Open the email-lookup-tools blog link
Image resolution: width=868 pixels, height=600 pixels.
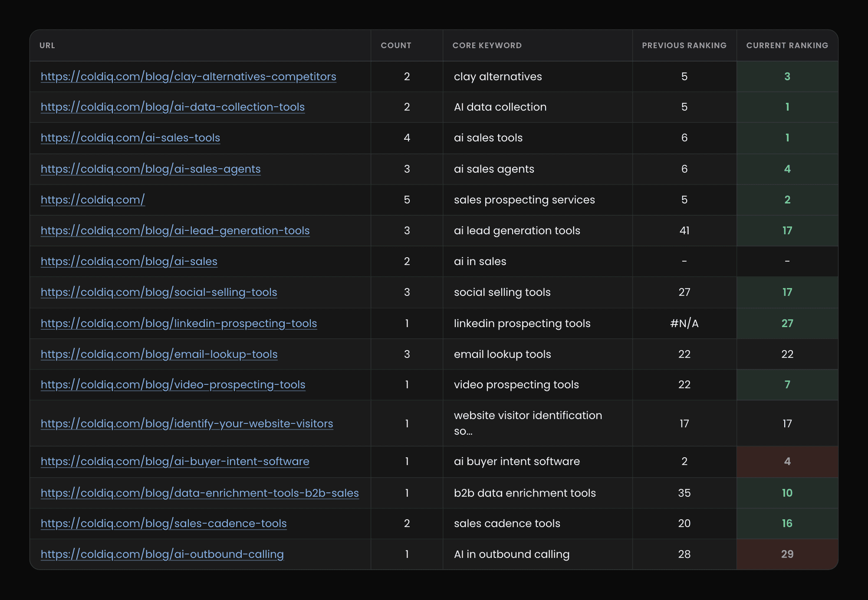click(x=159, y=354)
